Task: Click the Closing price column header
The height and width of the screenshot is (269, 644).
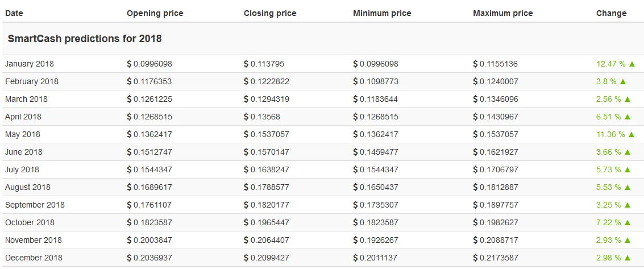Action: coord(270,13)
